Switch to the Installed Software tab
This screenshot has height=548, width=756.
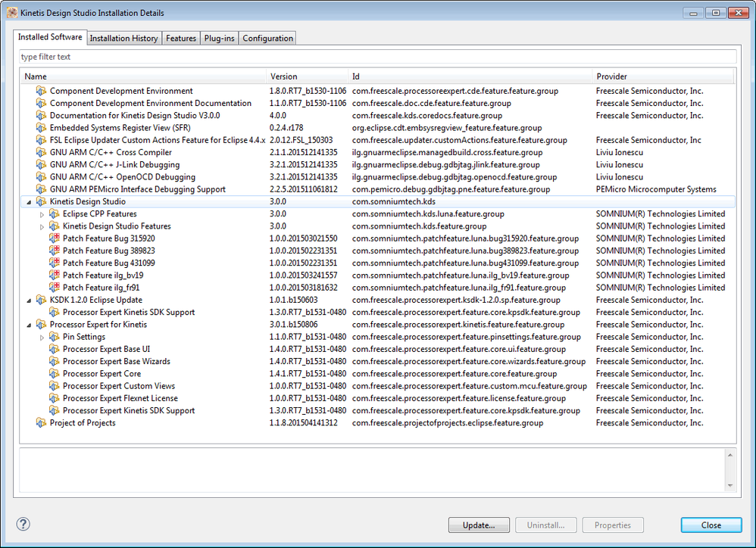click(50, 37)
